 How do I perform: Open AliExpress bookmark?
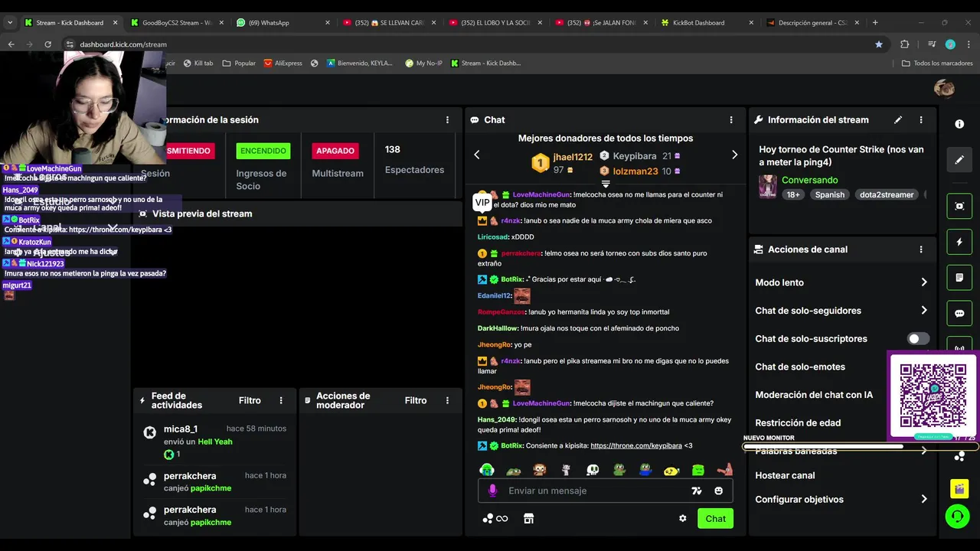point(283,63)
